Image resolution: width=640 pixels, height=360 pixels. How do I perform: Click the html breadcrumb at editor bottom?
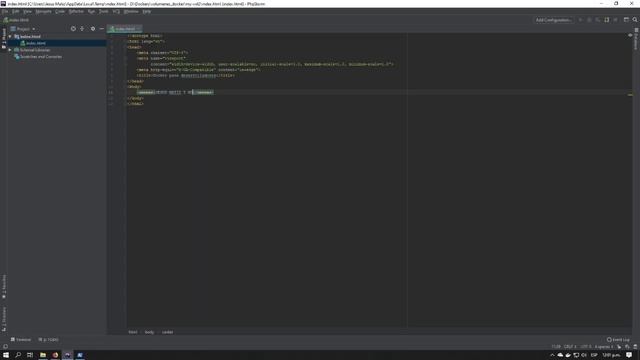133,332
